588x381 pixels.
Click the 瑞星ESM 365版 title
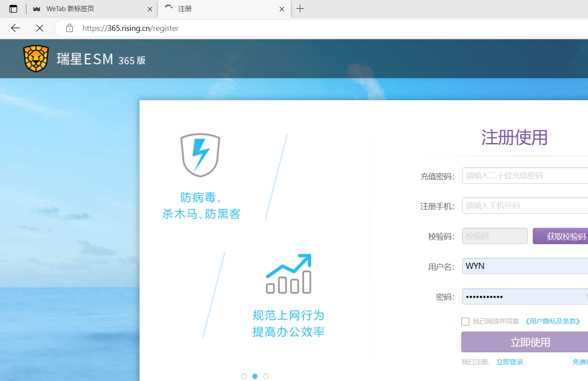101,59
